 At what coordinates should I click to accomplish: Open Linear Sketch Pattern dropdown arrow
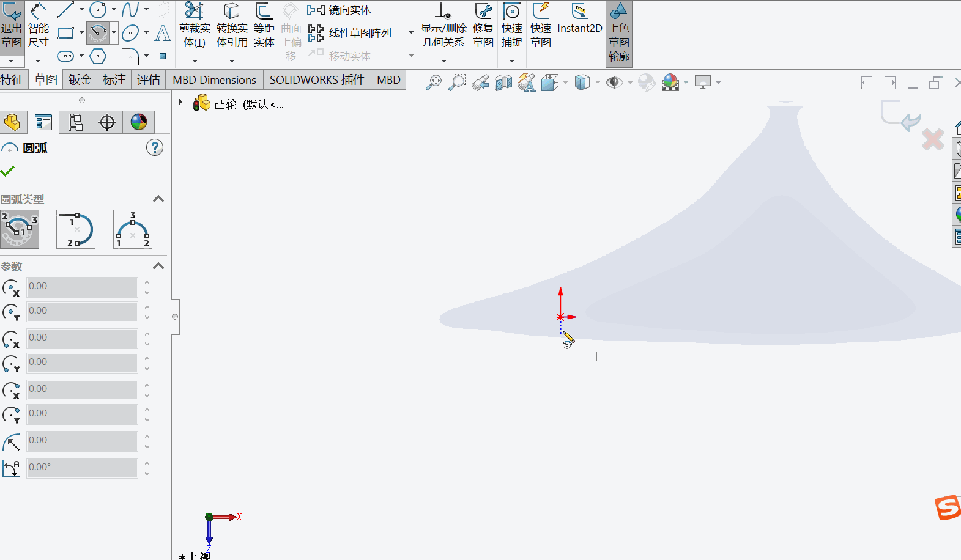pos(411,32)
